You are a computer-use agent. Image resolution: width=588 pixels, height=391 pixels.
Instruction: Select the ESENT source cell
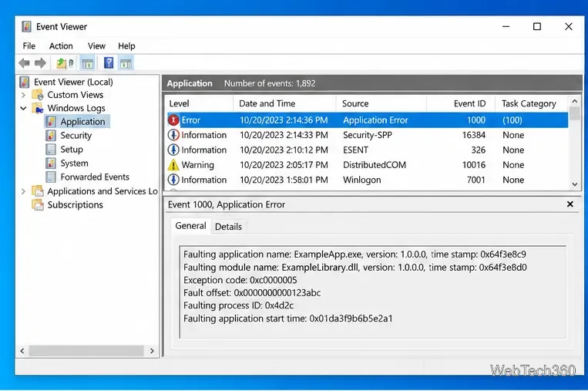355,150
